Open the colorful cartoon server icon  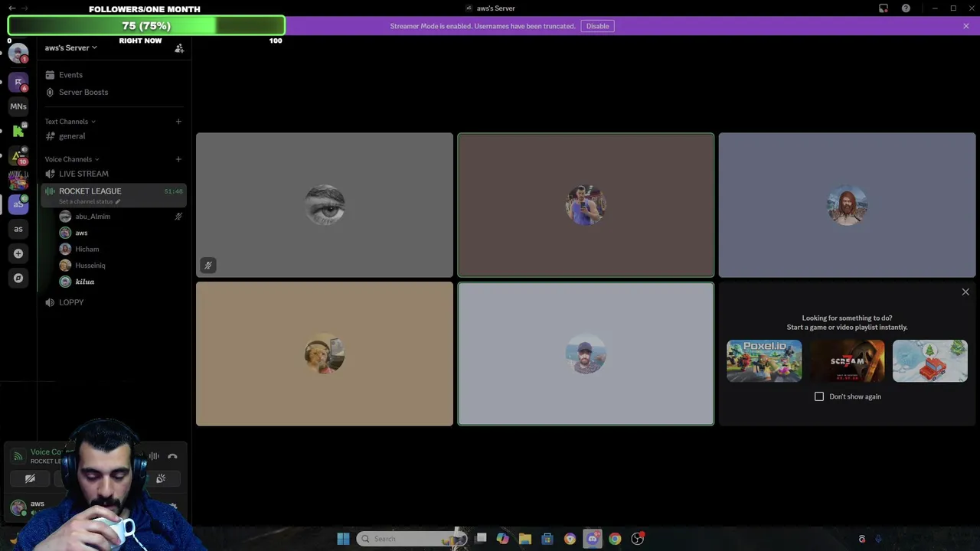(x=18, y=180)
